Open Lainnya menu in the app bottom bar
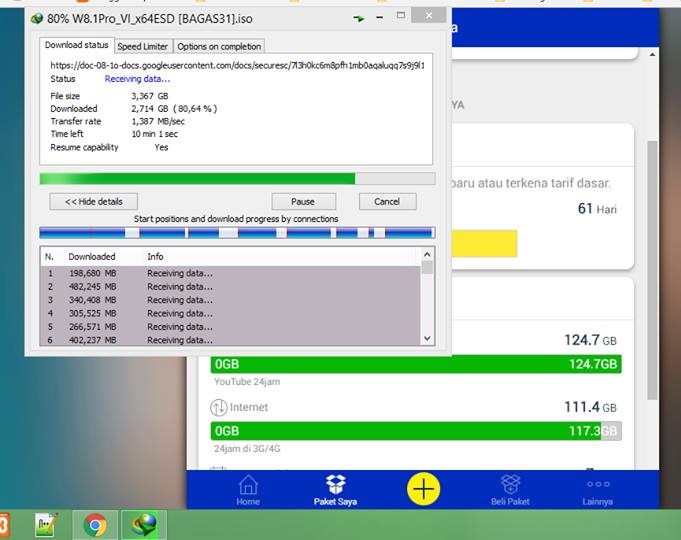681x540 pixels. [x=598, y=492]
